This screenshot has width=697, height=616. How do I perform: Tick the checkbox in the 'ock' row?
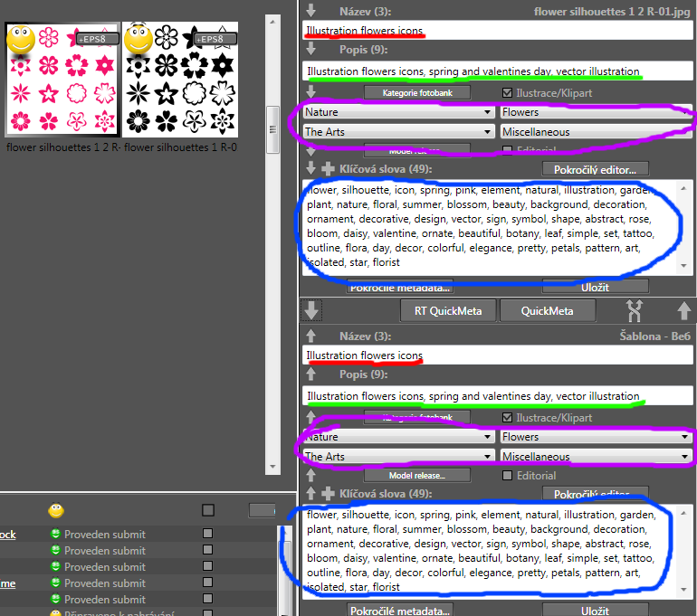point(207,533)
